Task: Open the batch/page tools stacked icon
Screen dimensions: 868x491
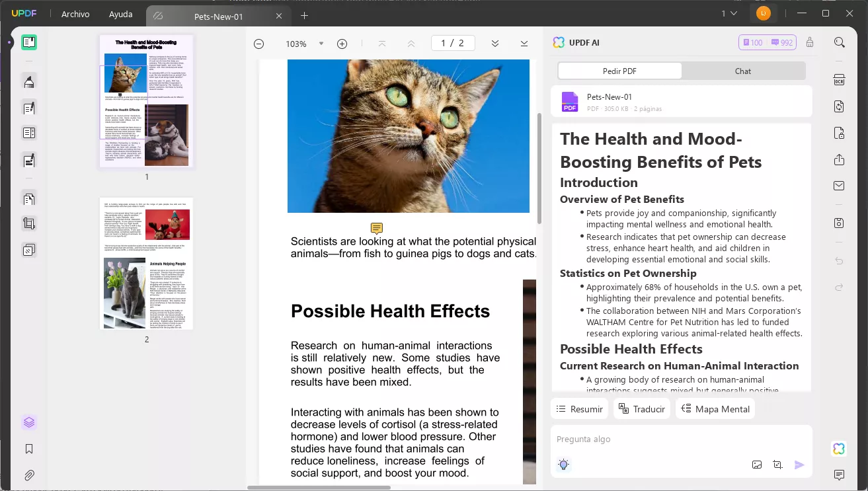Action: pyautogui.click(x=29, y=250)
